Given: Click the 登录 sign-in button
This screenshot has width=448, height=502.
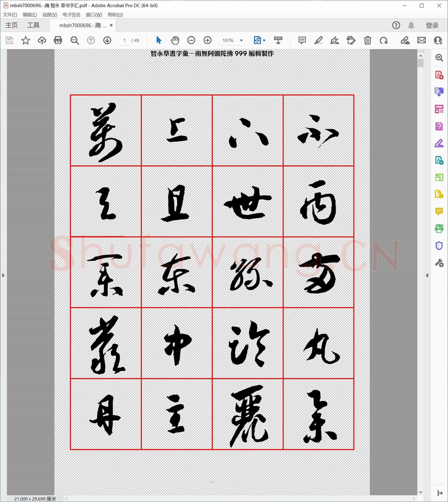Looking at the screenshot, I should 432,25.
